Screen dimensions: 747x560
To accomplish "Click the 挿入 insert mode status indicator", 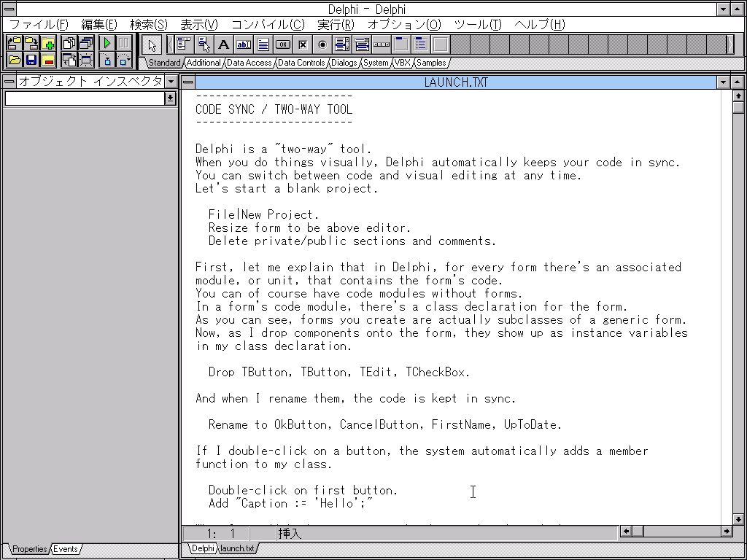I will point(290,533).
